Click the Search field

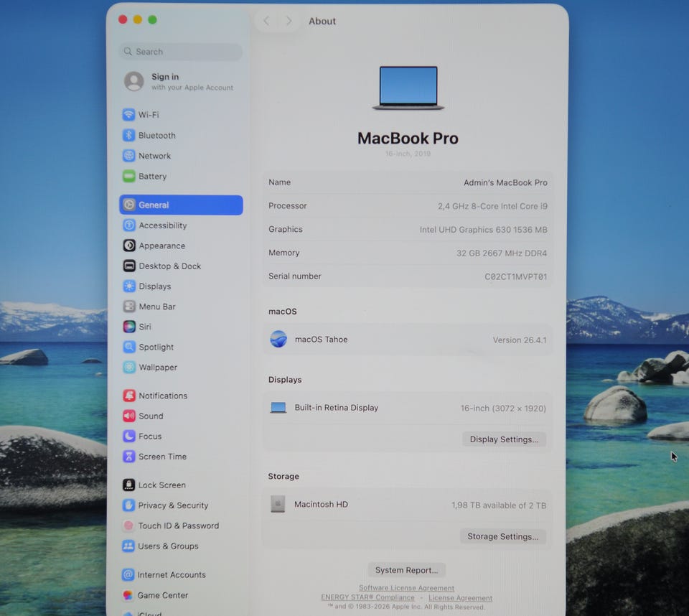(181, 52)
